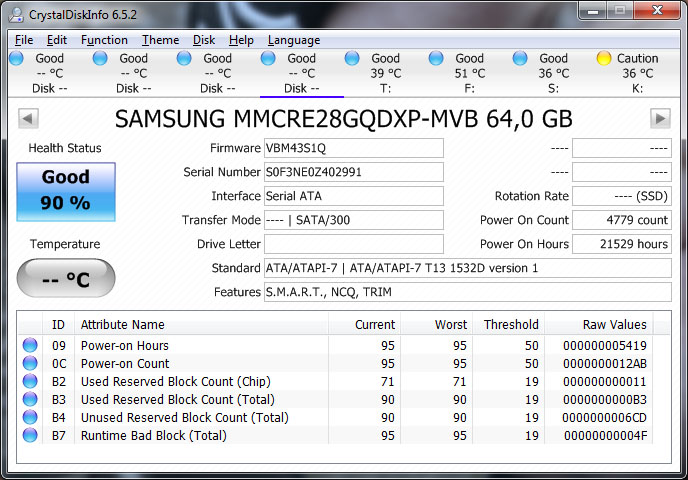
Task: Select the Power-on Hours attribute name
Action: click(x=125, y=346)
